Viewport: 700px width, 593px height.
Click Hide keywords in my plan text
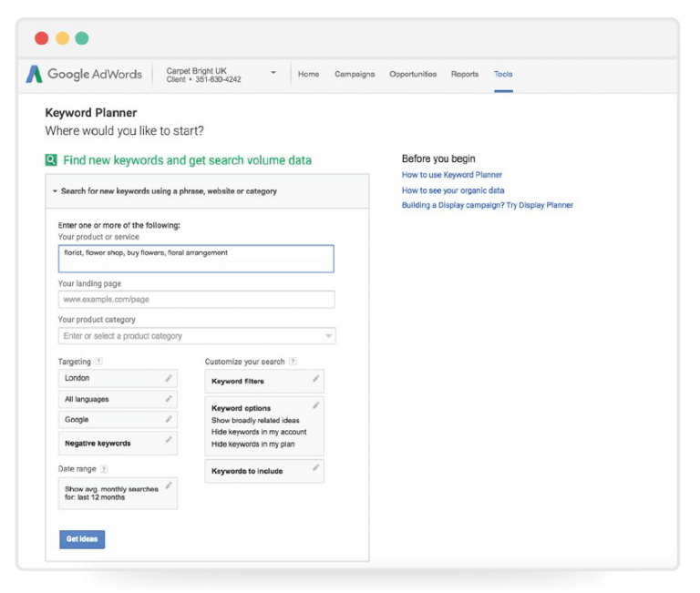pos(253,444)
